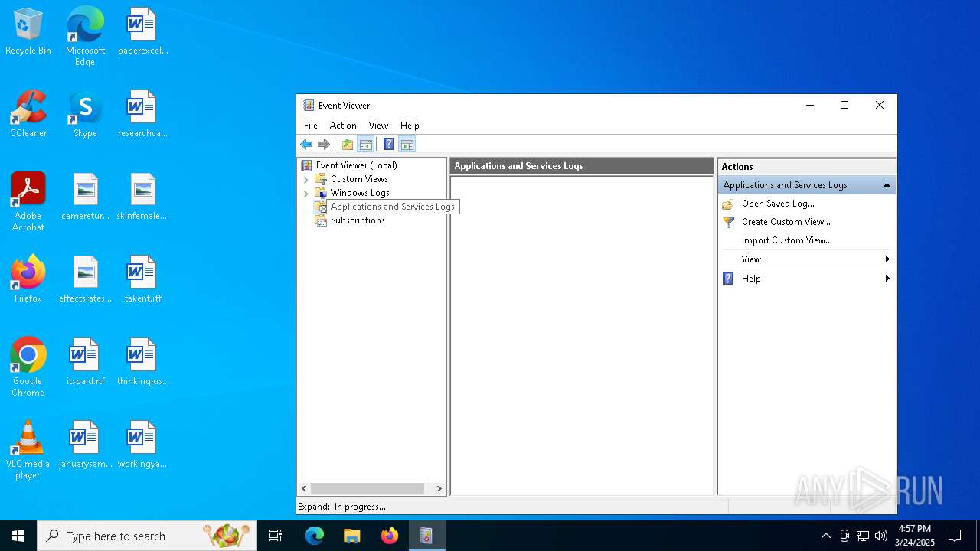This screenshot has height=551, width=980.
Task: Select the Firefox desktop shortcut
Action: click(28, 279)
